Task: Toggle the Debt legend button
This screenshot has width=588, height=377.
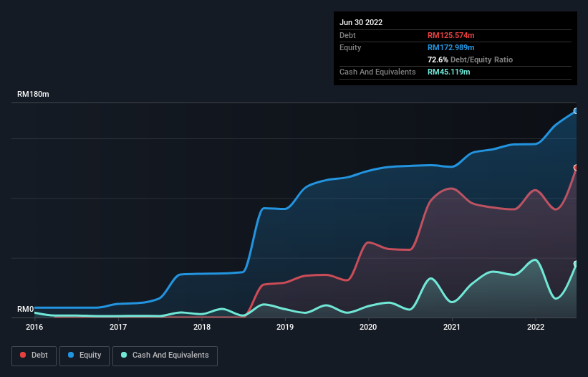Action: pos(34,355)
